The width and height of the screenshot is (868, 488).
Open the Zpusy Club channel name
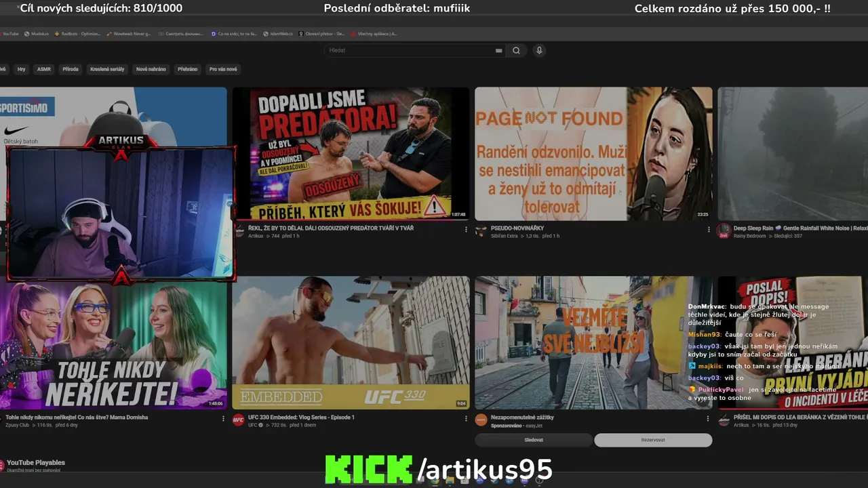point(18,426)
